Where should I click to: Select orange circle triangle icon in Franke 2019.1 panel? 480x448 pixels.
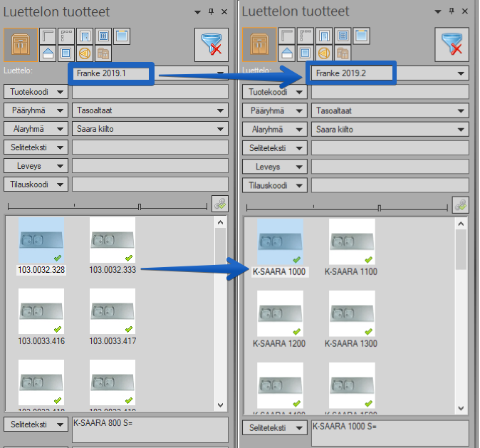click(85, 53)
